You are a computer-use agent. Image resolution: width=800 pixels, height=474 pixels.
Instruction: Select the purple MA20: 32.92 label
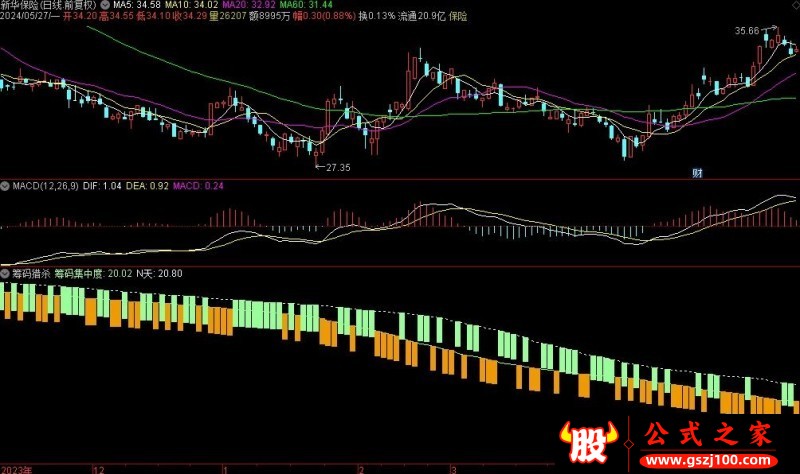[x=249, y=5]
